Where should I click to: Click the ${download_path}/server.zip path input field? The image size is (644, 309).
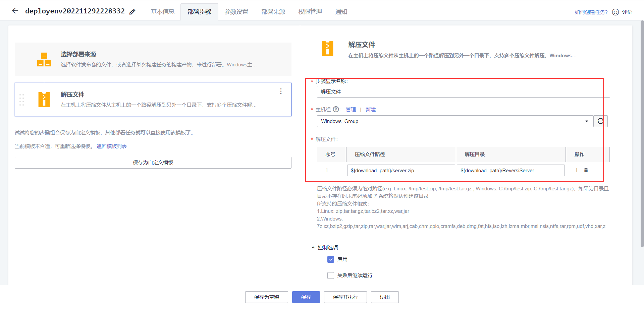401,170
